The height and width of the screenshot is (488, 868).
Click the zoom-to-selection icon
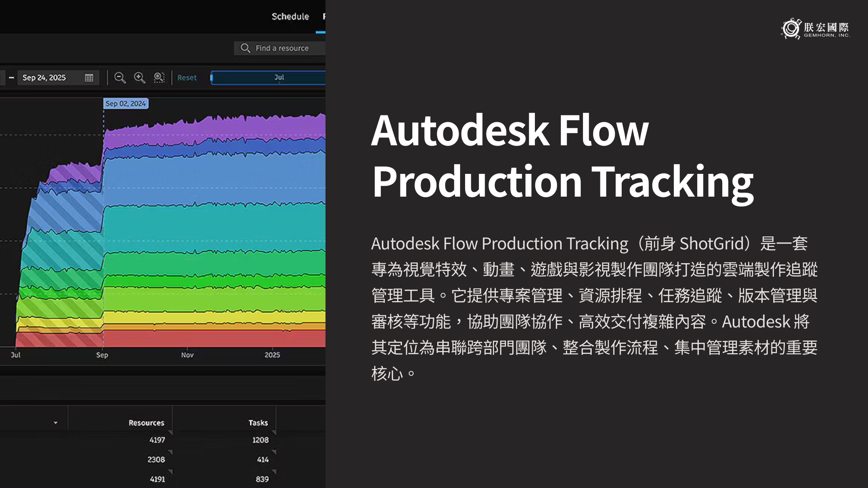pos(159,78)
